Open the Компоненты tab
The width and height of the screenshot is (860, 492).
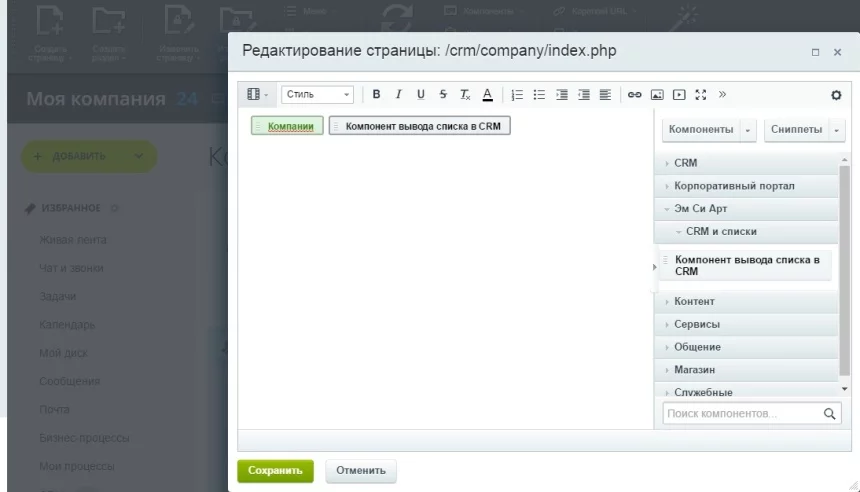(700, 130)
